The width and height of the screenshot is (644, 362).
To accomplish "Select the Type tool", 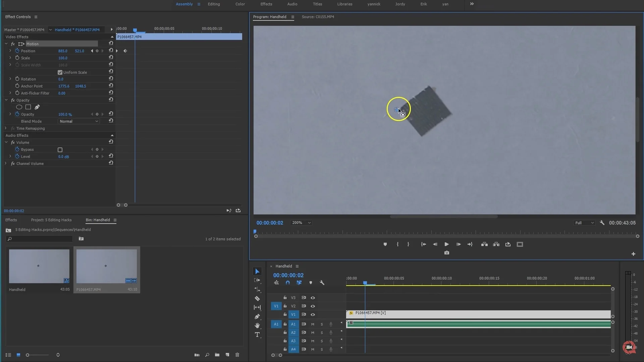I will pos(257,335).
